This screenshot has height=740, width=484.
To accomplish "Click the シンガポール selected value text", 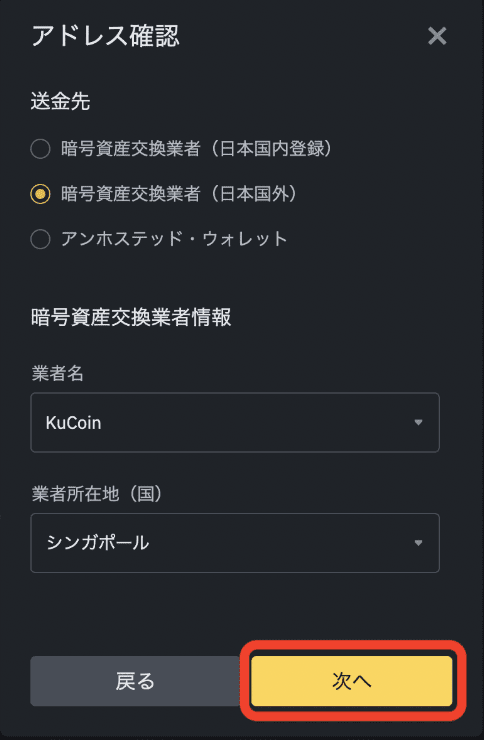I will (x=98, y=543).
